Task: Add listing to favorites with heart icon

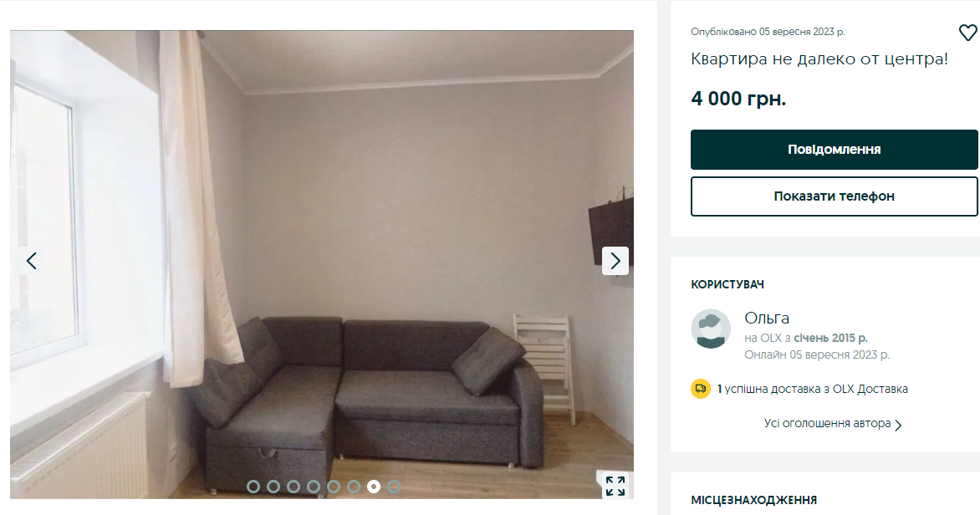Action: pyautogui.click(x=967, y=33)
